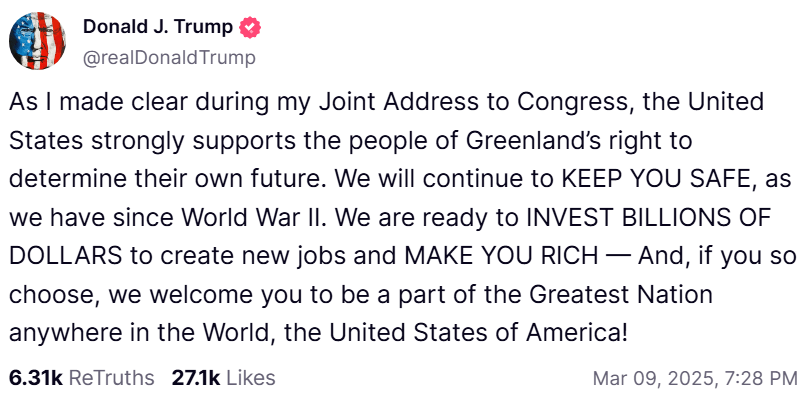Select the ReTruths label

click(x=112, y=378)
